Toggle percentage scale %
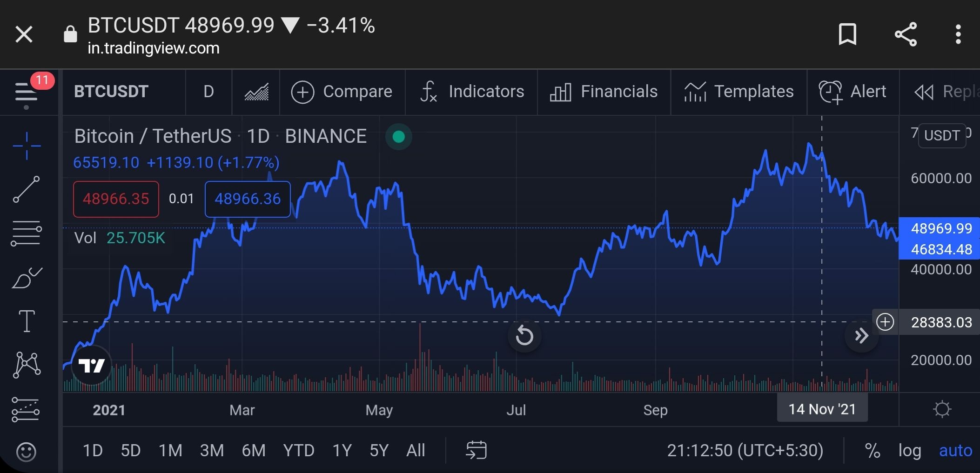Screen dimensions: 980x473 (873, 450)
